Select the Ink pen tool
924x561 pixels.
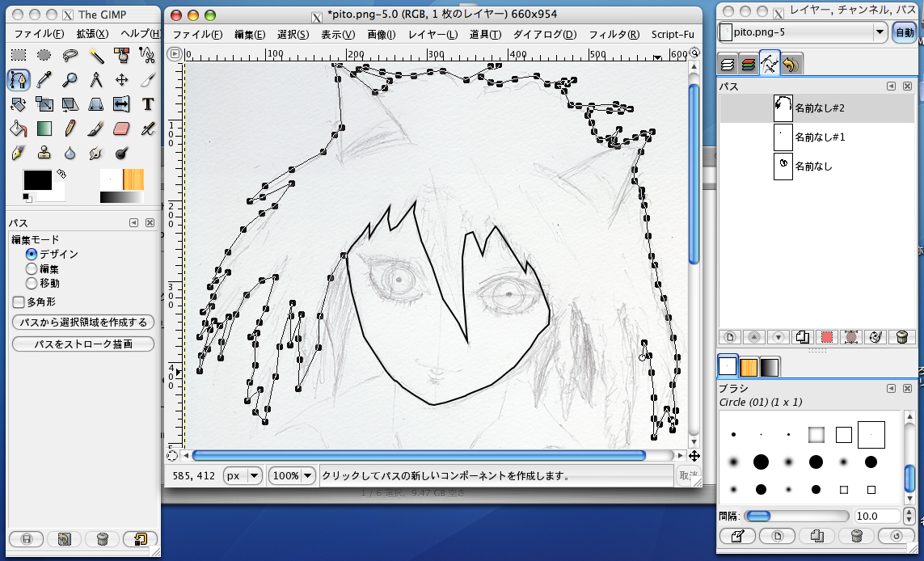(19, 154)
